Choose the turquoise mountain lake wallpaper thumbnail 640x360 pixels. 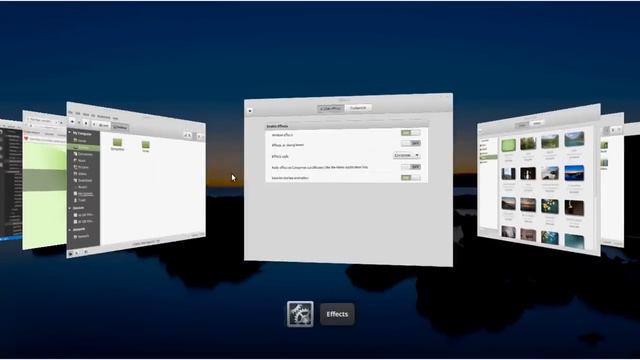[x=574, y=139]
